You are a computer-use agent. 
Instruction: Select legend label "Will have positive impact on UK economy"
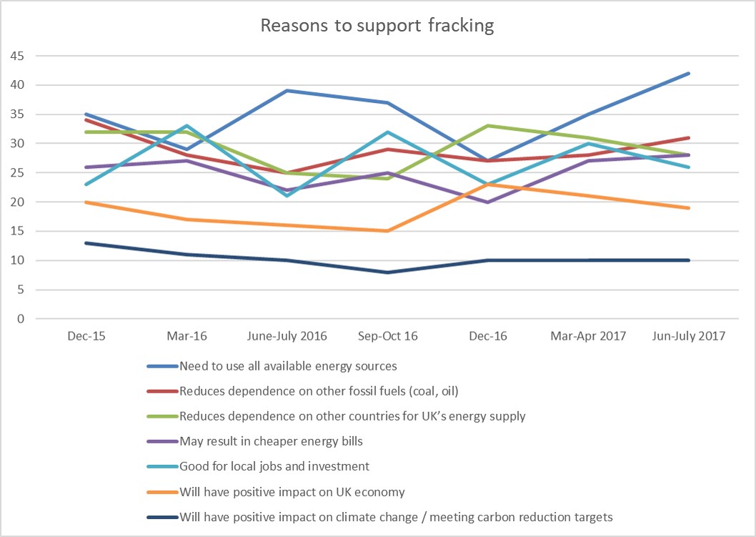pyautogui.click(x=293, y=491)
